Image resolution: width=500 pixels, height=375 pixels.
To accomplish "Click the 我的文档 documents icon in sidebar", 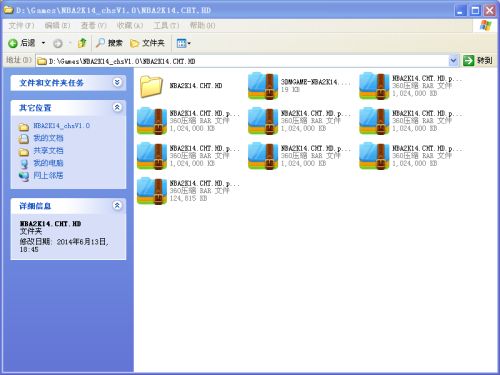I will click(x=24, y=139).
